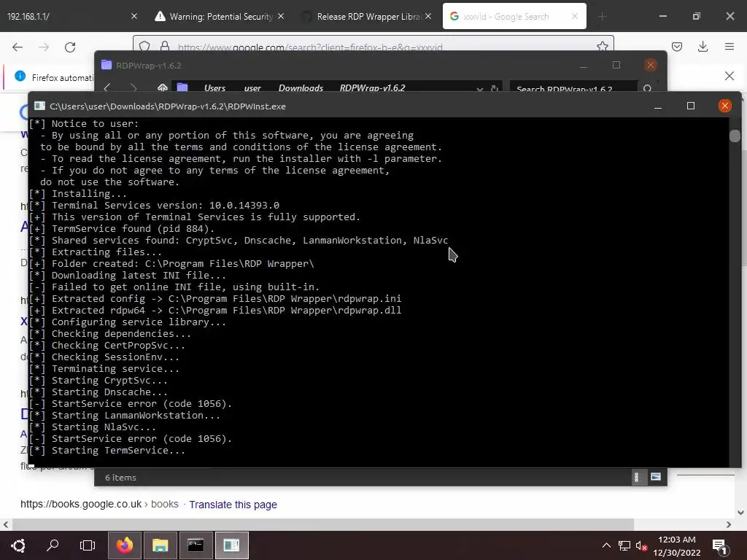The width and height of the screenshot is (747, 560).
Task: Click the RDPWInst.exe console title icon
Action: point(39,106)
